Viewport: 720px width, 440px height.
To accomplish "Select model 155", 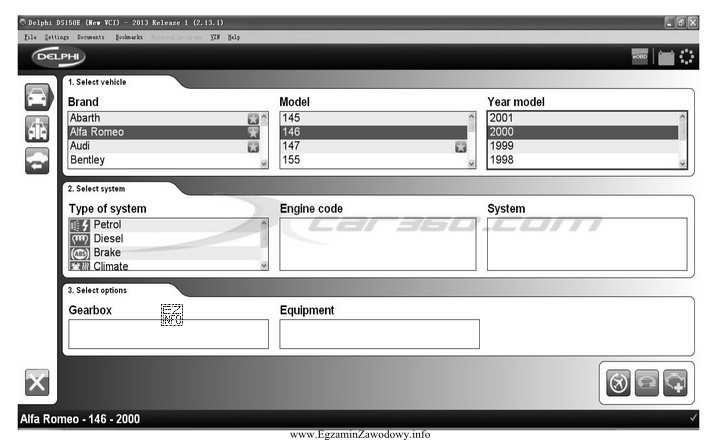I will [374, 160].
